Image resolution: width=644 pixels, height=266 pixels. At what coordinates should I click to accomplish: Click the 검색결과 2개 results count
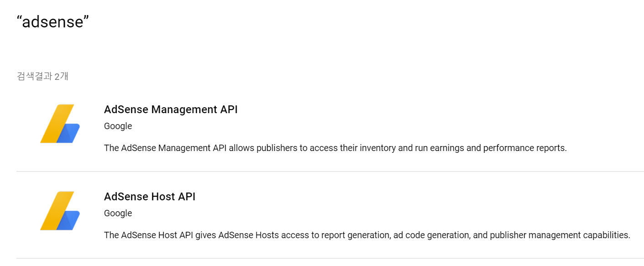pos(42,76)
